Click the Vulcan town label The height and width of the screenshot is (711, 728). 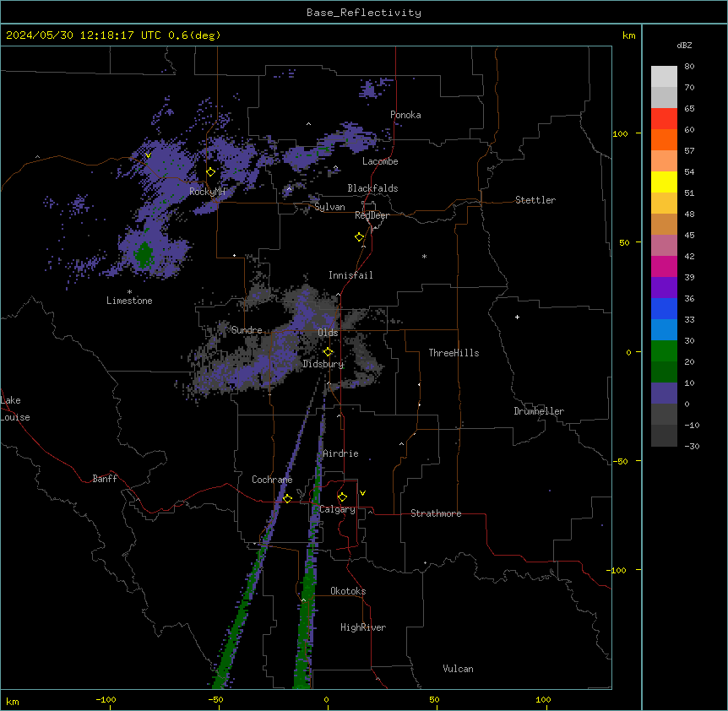[x=459, y=669]
